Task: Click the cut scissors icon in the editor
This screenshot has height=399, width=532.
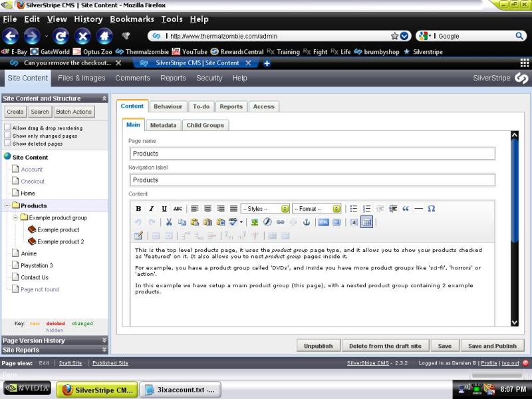Action: (x=169, y=222)
